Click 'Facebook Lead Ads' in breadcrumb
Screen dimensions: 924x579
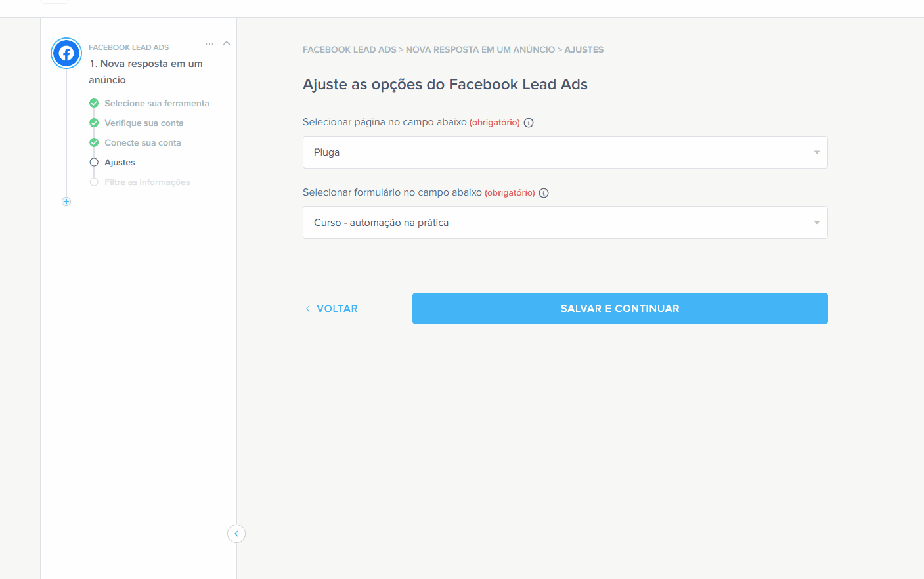[x=349, y=49]
